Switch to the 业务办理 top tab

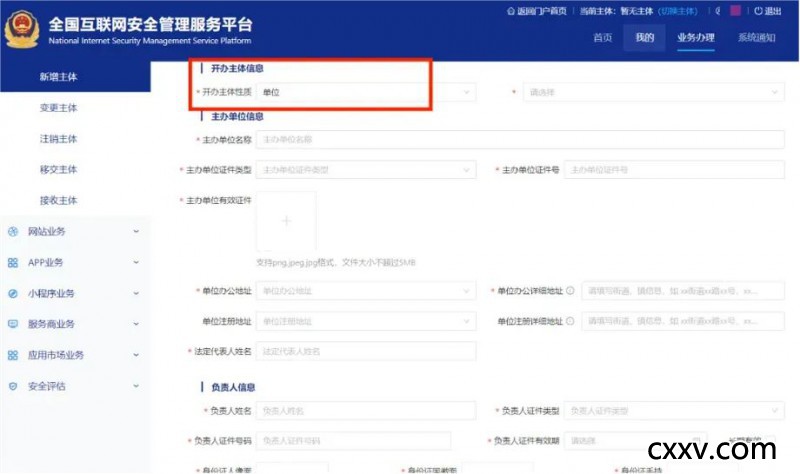click(696, 38)
